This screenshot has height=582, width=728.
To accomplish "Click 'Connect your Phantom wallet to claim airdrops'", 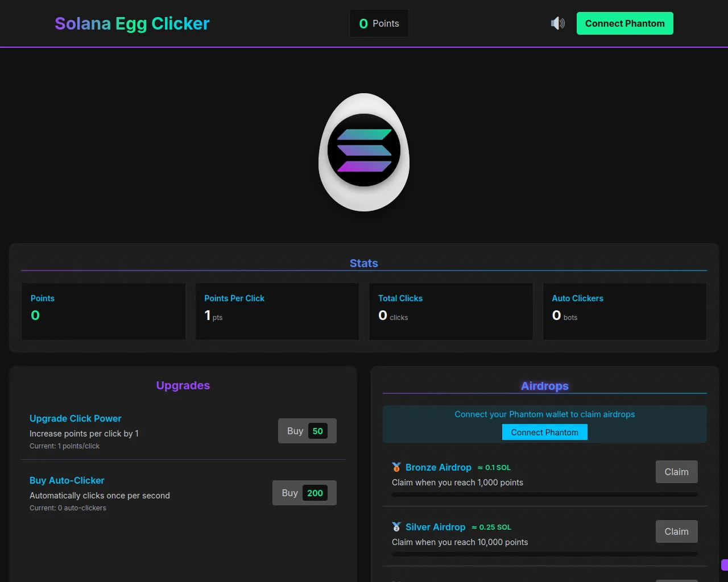I will [545, 414].
